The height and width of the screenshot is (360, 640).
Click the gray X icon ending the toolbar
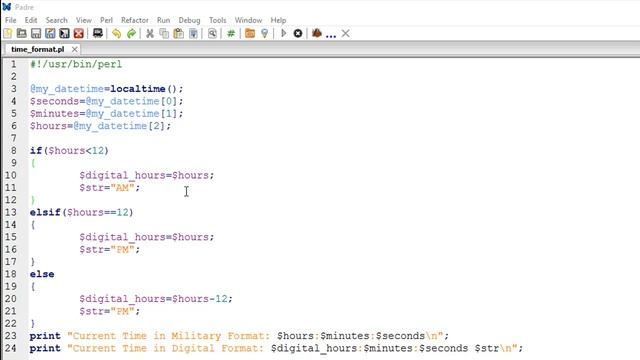[346, 33]
